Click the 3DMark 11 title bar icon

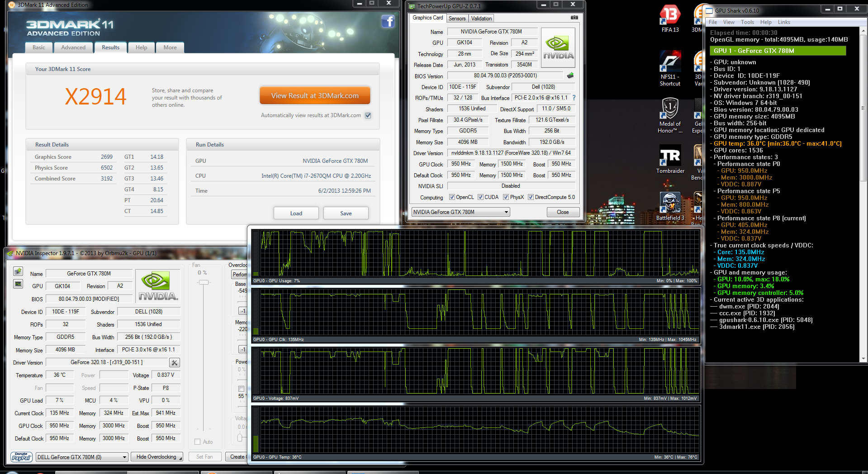[12, 5]
